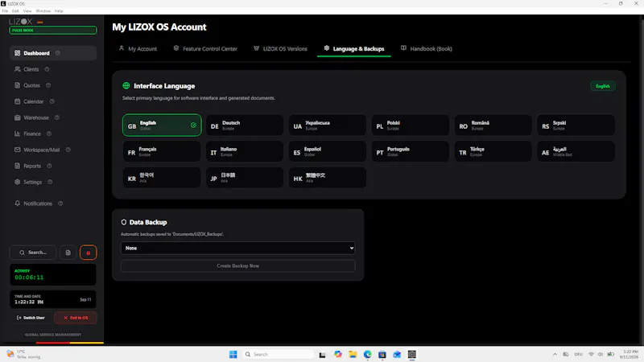
Task: Open the Finance chart section
Action: point(17,134)
